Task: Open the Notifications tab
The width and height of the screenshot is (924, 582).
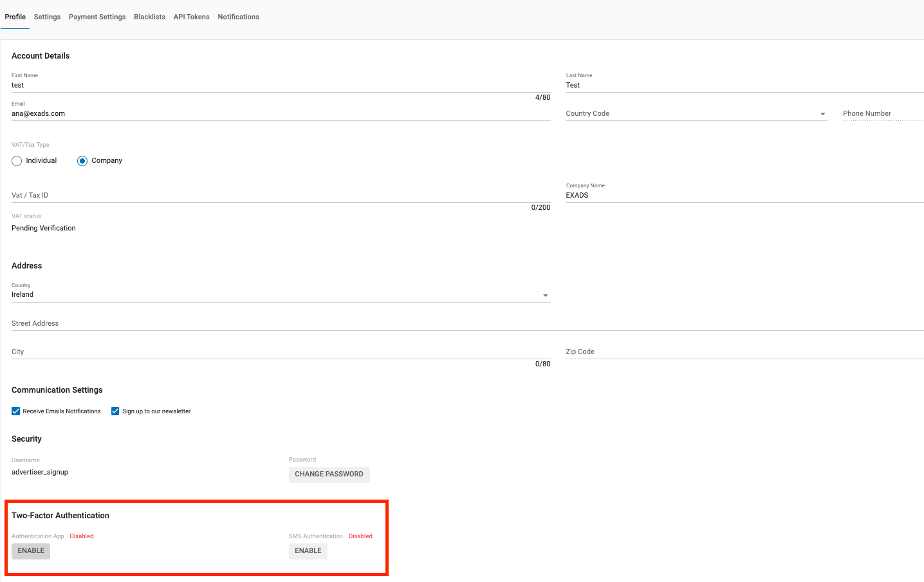Action: [238, 17]
